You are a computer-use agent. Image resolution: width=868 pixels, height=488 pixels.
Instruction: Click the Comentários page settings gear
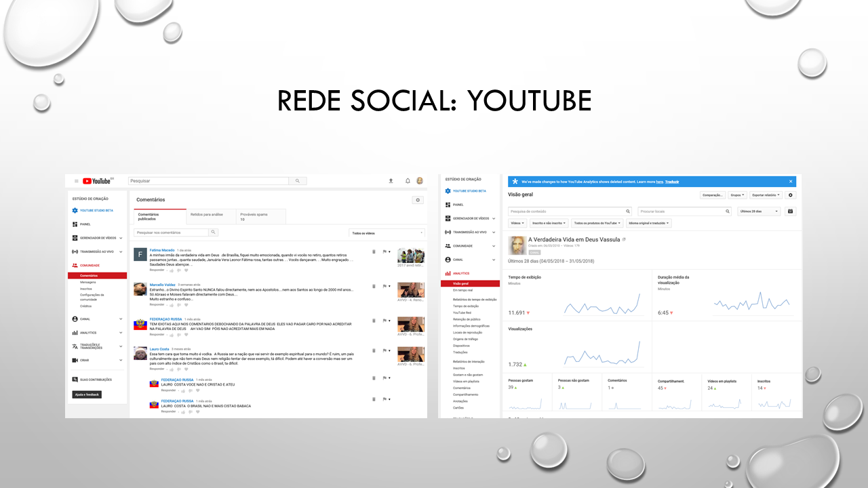[418, 200]
